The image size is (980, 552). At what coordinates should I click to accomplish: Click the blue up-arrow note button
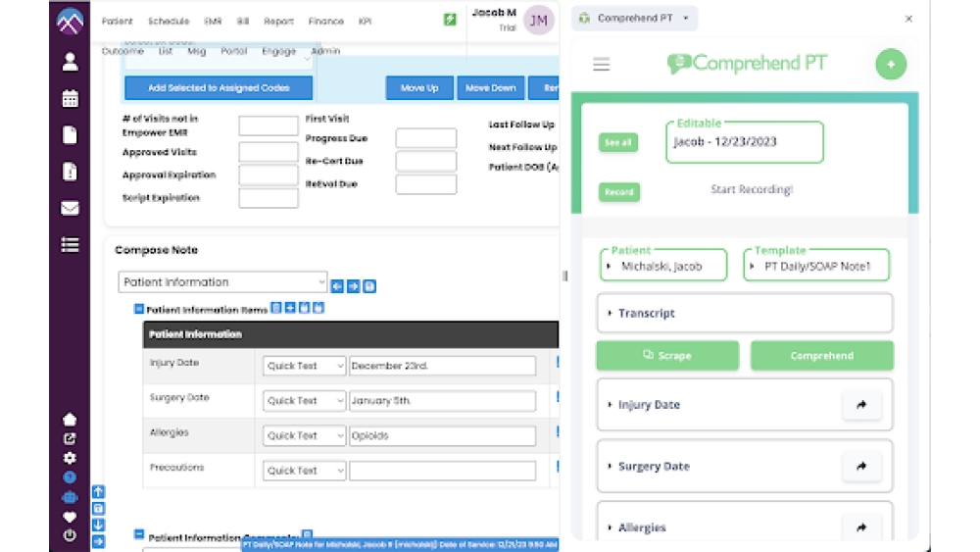99,492
